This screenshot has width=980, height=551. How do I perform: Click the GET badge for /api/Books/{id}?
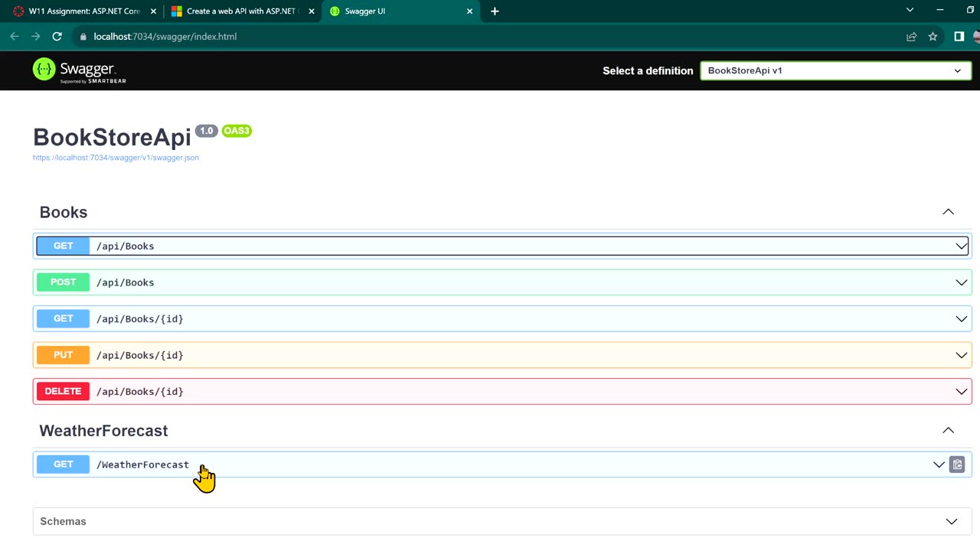coord(64,318)
